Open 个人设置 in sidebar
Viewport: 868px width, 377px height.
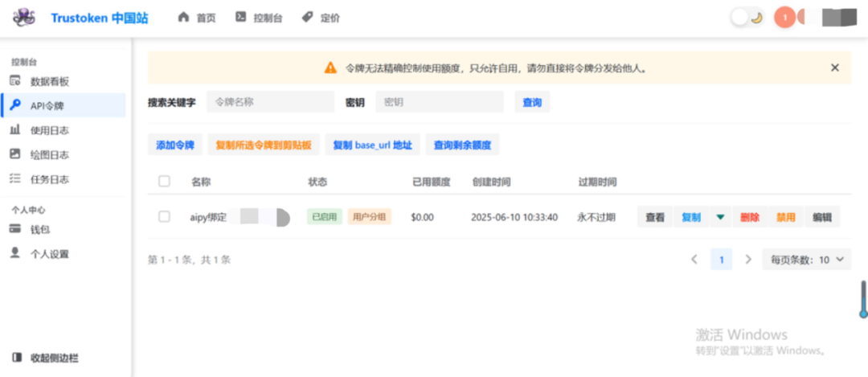click(63, 254)
